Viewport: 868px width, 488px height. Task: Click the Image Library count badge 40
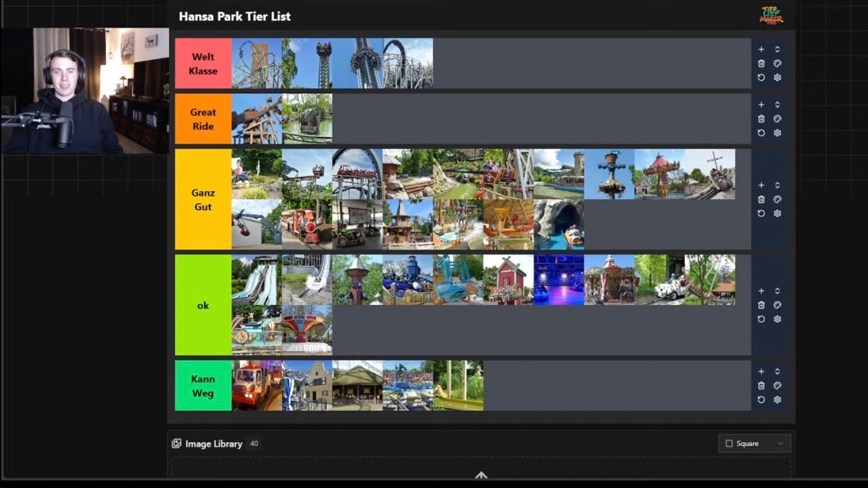(x=254, y=444)
